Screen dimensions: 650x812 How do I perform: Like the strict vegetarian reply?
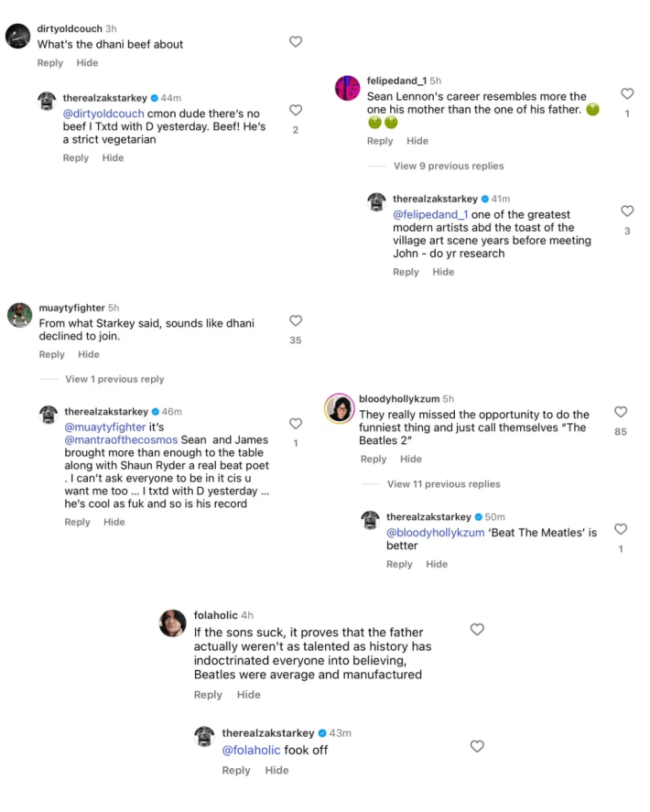click(296, 108)
